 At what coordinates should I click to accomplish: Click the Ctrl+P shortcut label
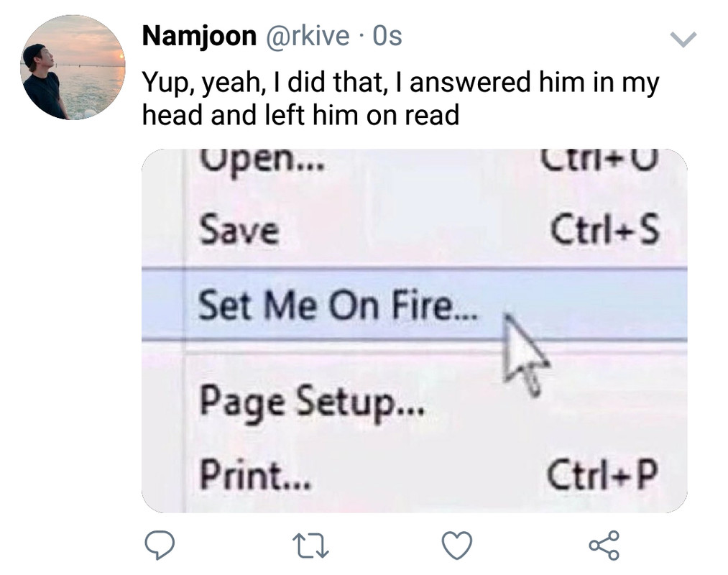(x=603, y=474)
